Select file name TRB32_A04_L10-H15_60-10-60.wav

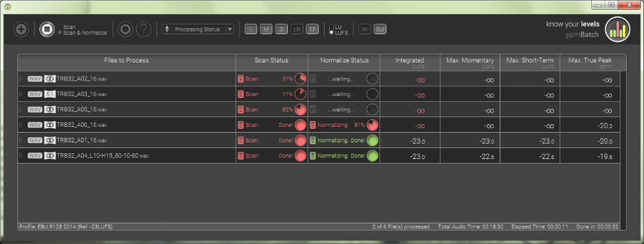click(x=102, y=156)
